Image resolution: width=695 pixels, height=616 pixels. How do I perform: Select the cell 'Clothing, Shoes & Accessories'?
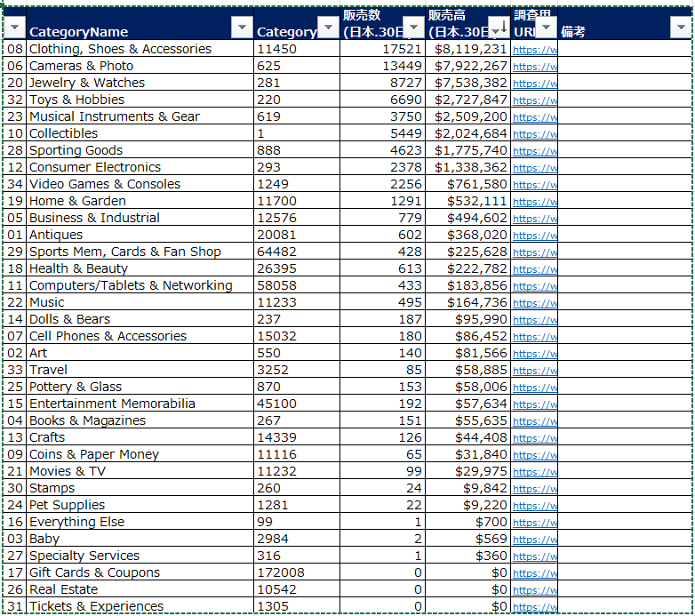140,49
